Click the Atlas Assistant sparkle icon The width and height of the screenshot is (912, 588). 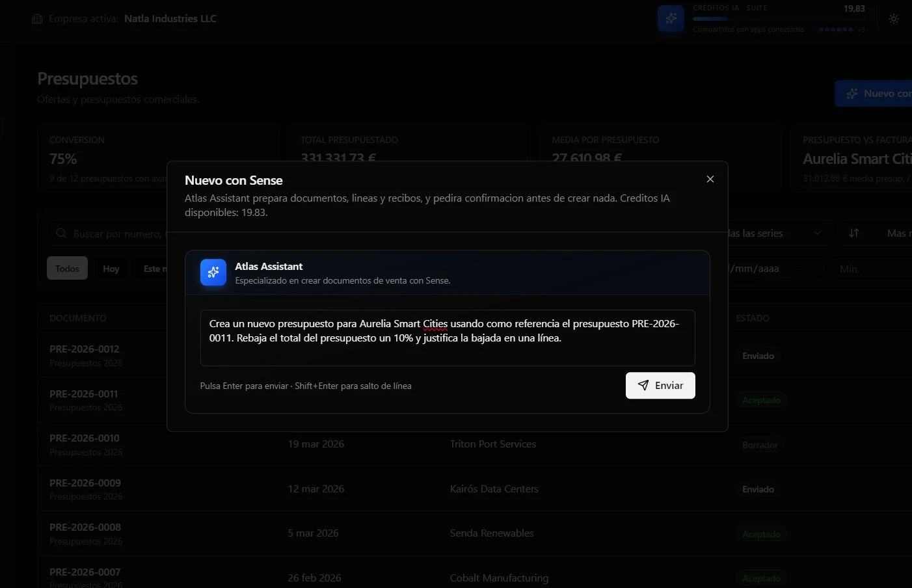click(213, 273)
